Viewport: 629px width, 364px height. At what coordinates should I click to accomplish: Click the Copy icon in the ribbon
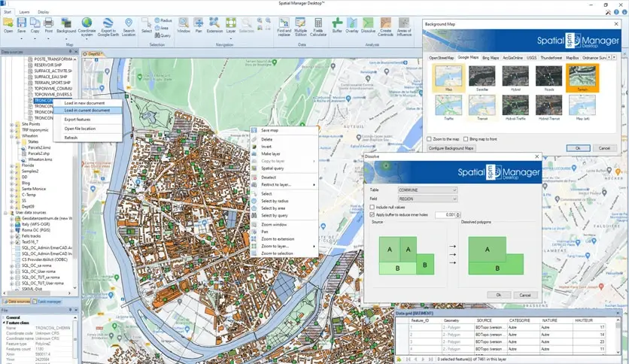35,23
